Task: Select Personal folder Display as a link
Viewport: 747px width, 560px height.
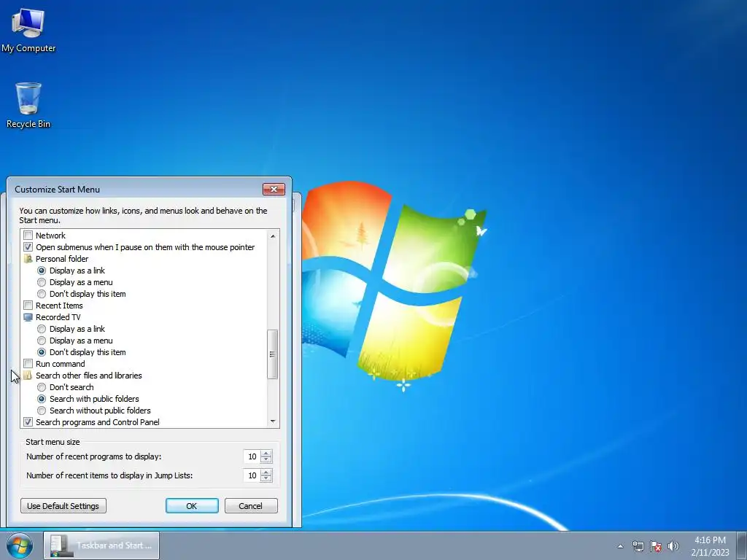Action: (42, 271)
